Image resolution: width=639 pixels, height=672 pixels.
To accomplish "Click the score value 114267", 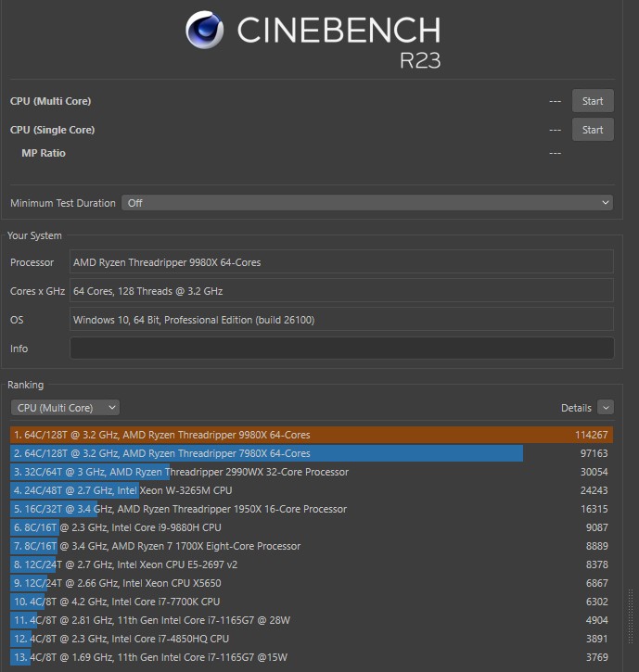I will [592, 435].
